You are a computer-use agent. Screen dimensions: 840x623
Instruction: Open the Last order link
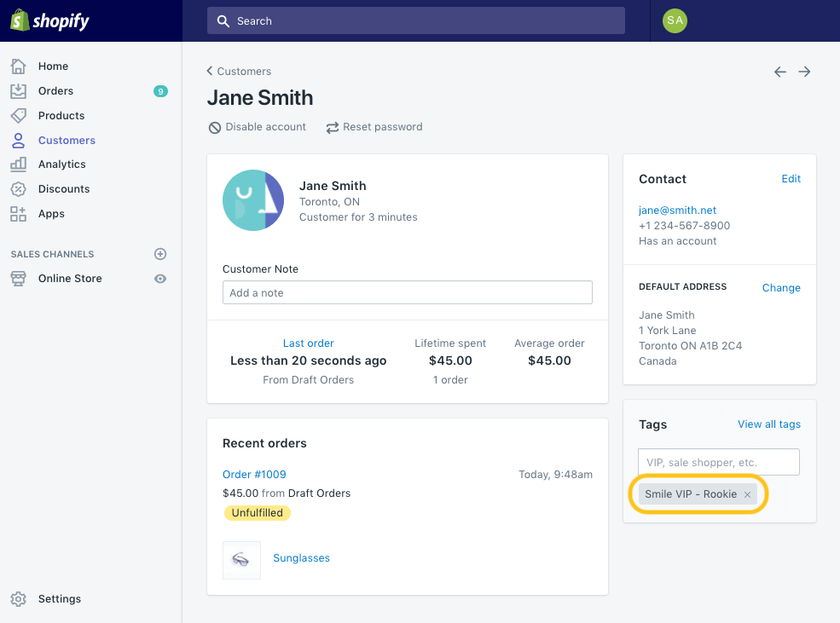309,343
